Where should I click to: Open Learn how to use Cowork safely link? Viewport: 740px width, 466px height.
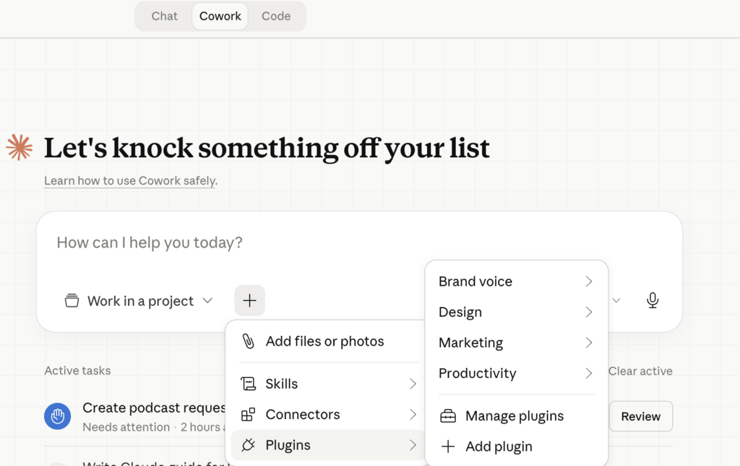coord(130,181)
